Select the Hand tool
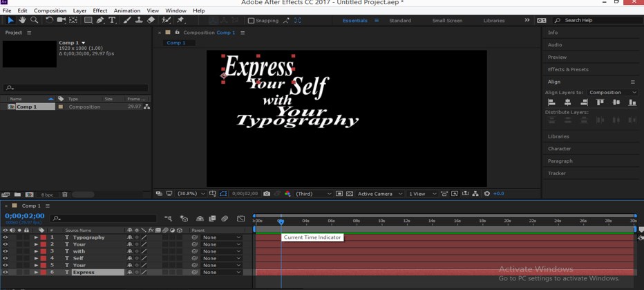The width and height of the screenshot is (644, 290). (22, 20)
